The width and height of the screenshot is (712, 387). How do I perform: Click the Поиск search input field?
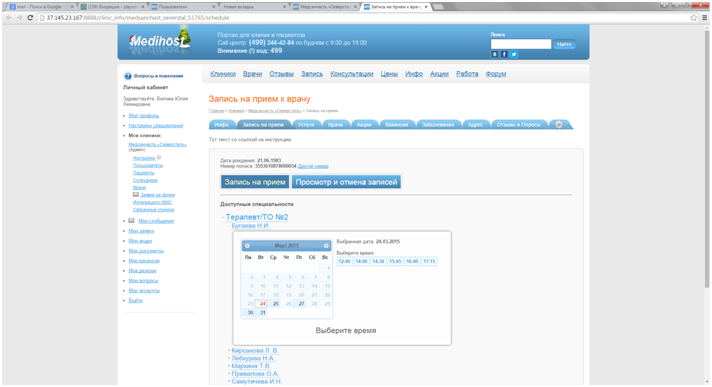point(521,44)
